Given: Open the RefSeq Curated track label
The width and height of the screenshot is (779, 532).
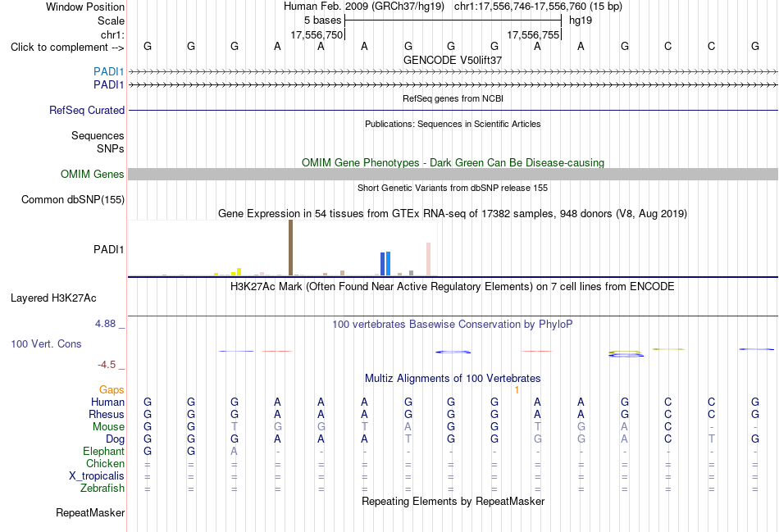Looking at the screenshot, I should click(x=87, y=111).
